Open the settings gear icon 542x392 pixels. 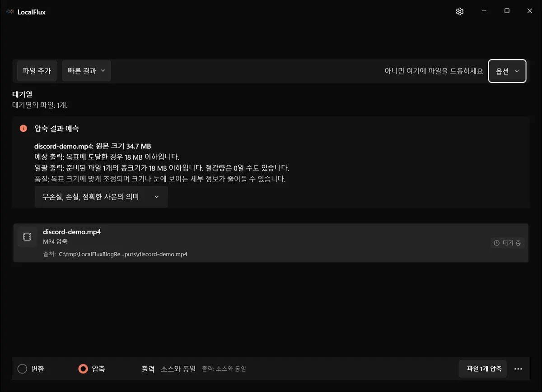click(460, 12)
